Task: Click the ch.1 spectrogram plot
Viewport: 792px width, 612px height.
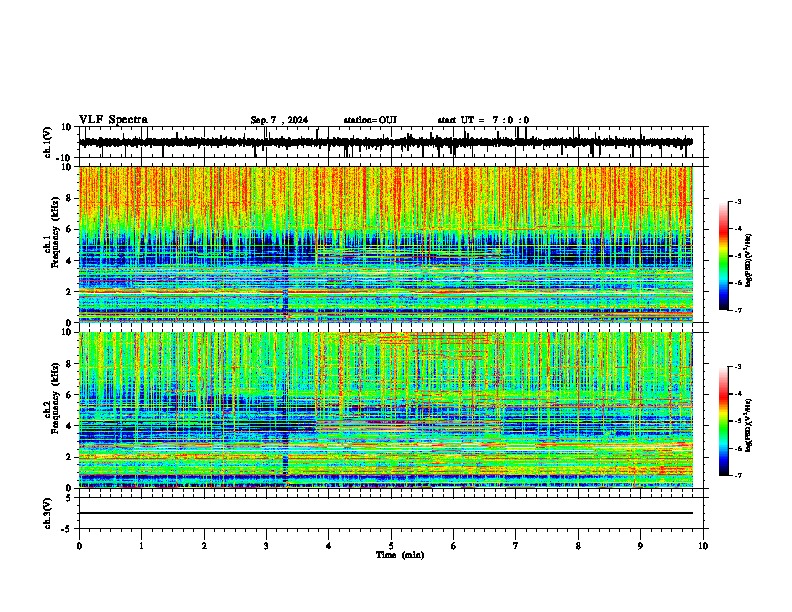Action: (x=386, y=244)
